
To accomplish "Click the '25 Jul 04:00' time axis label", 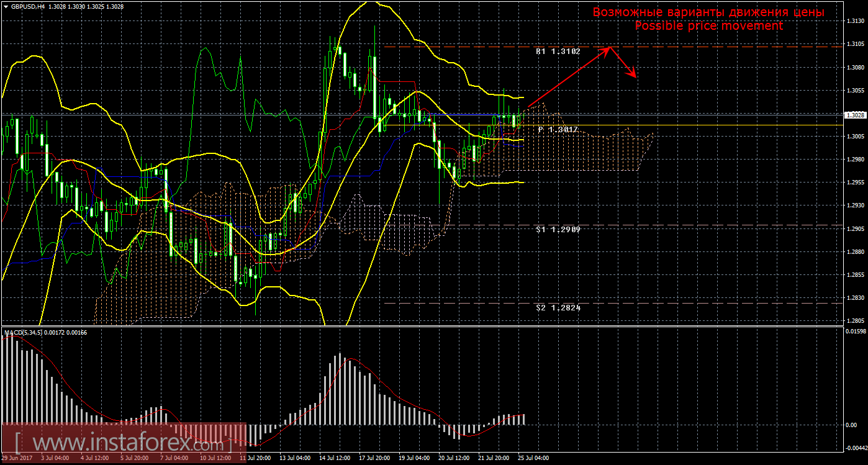I will pyautogui.click(x=534, y=458).
